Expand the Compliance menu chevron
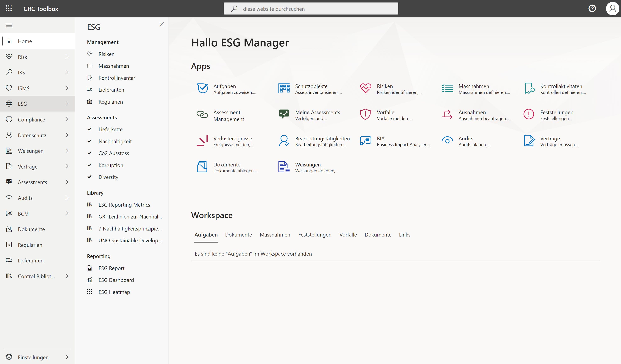Viewport: 621px width, 364px height. point(67,119)
